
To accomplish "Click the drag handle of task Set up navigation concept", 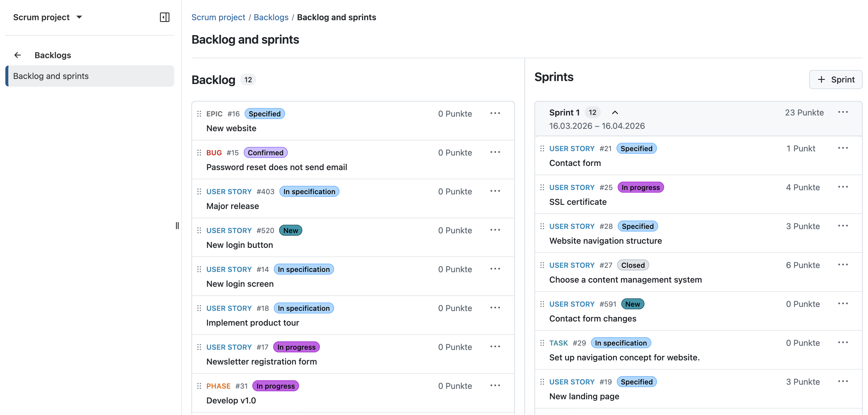I will coord(542,343).
